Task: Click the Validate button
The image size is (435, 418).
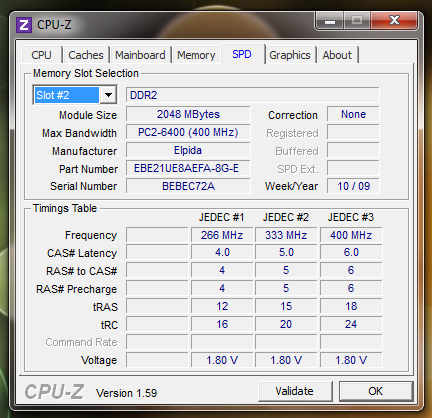Action: pyautogui.click(x=295, y=391)
